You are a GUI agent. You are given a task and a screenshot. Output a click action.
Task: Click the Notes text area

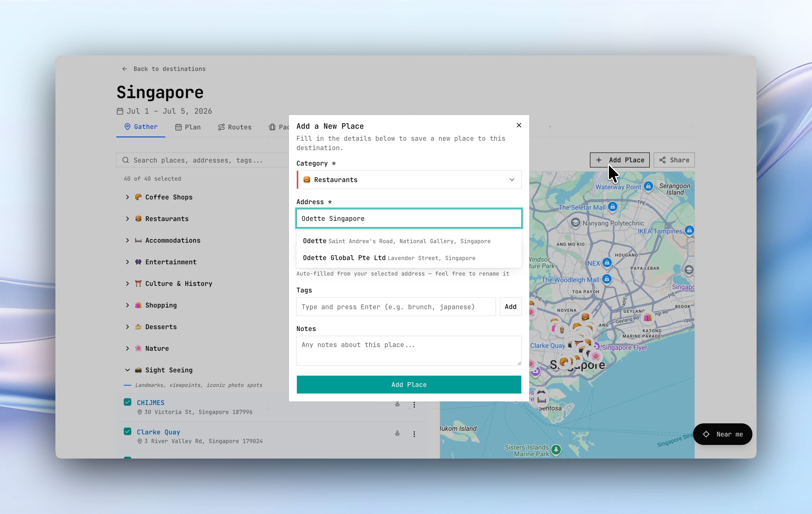pyautogui.click(x=409, y=351)
